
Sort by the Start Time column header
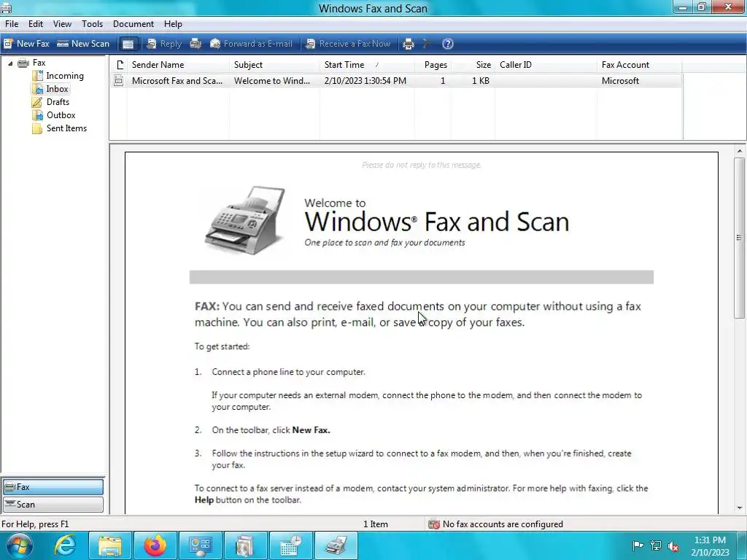[x=368, y=65]
